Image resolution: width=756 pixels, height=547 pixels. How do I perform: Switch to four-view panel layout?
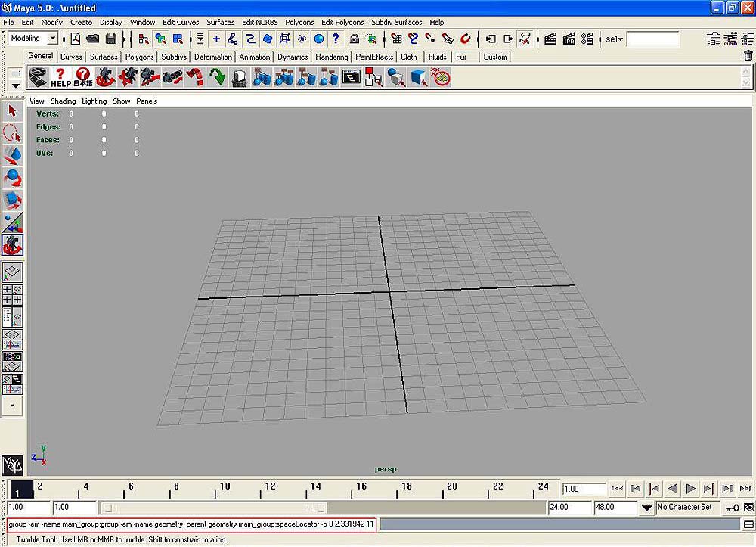(13, 294)
